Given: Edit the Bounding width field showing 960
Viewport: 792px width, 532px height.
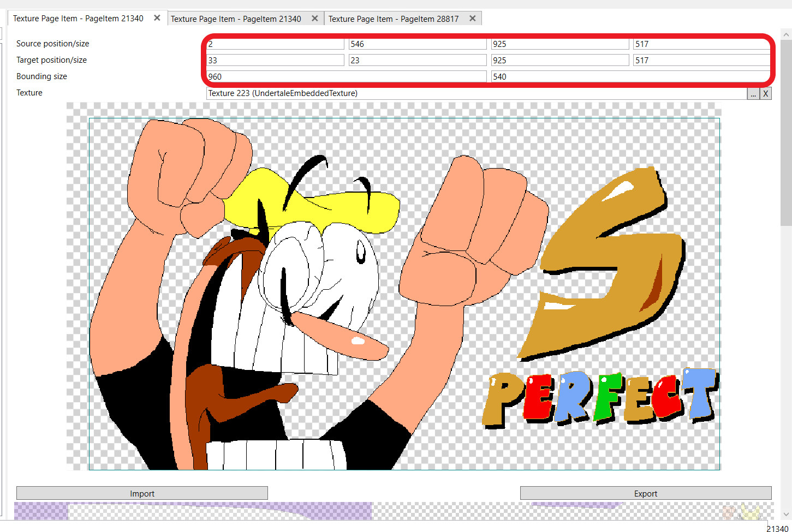Looking at the screenshot, I should point(346,77).
